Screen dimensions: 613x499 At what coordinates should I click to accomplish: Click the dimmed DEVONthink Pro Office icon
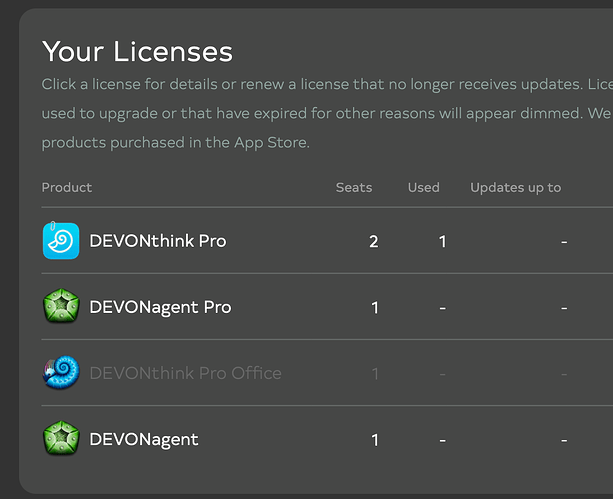coord(61,373)
